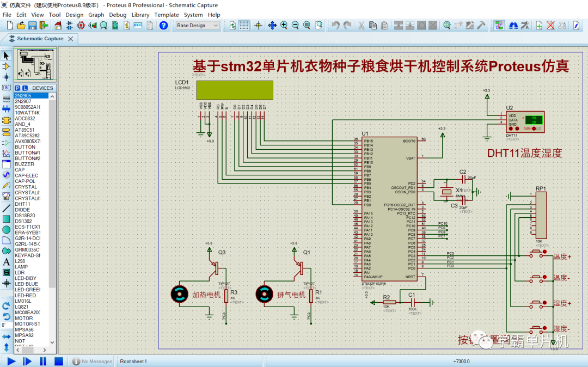Cut selection with the scissors icon
Image resolution: width=588 pixels, height=367 pixels.
(x=361, y=25)
